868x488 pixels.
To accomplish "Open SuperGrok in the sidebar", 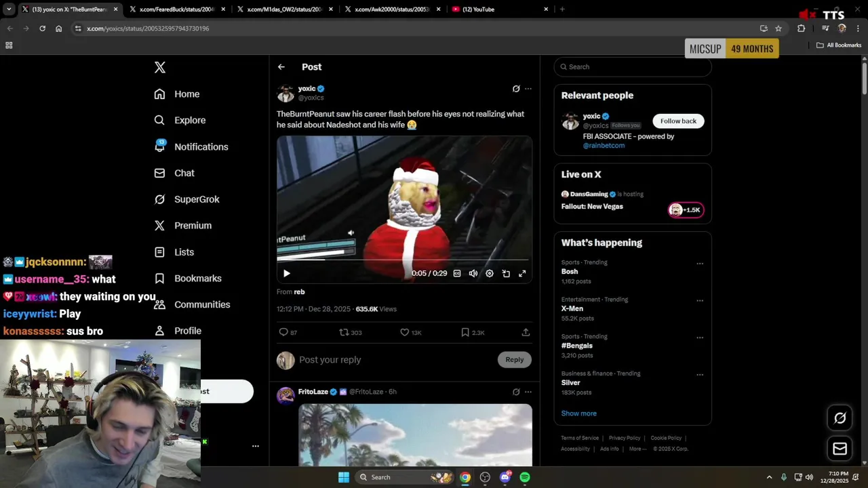I will (186, 199).
